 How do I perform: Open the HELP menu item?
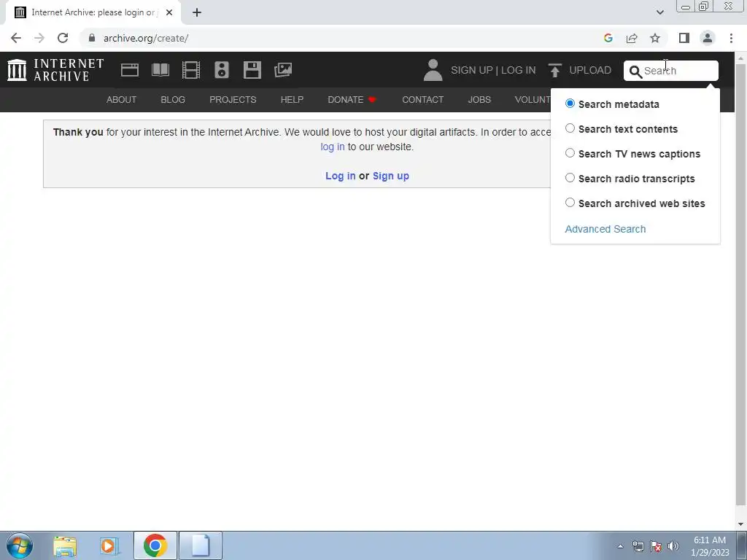click(292, 99)
